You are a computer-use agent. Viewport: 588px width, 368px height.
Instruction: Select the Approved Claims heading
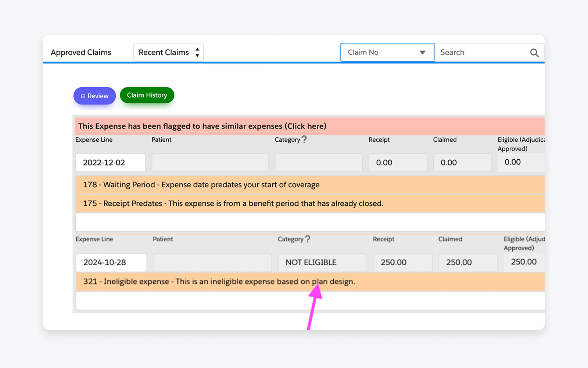(x=81, y=52)
